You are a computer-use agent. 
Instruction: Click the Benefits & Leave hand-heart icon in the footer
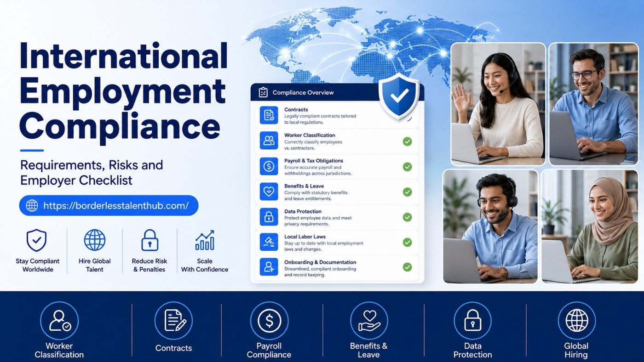point(369,321)
